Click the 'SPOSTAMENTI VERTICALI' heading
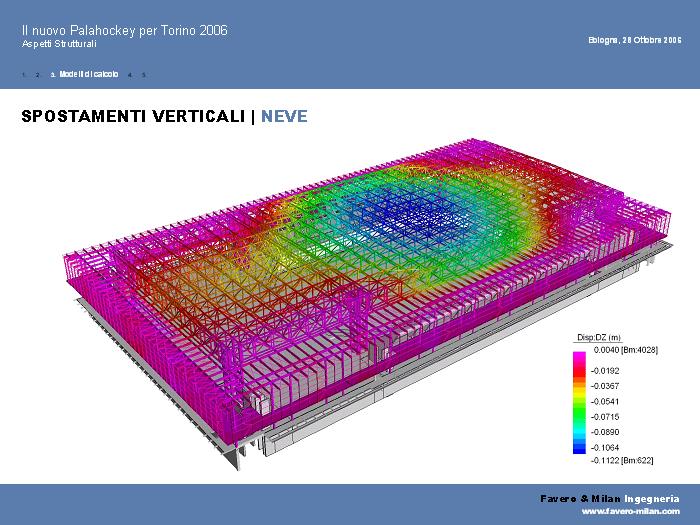700x525 pixels. 133,116
